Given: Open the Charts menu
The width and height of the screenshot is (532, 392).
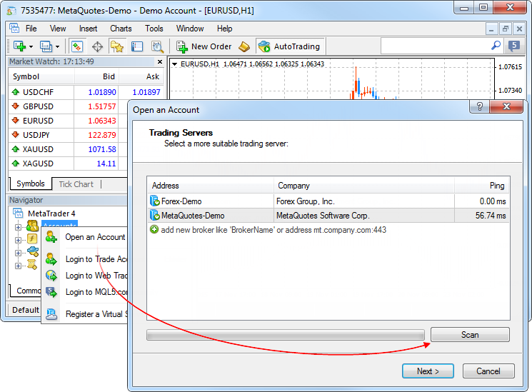Looking at the screenshot, I should pyautogui.click(x=121, y=29).
